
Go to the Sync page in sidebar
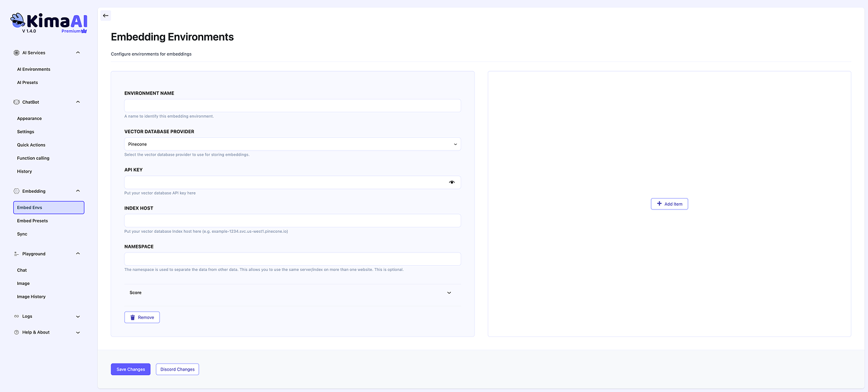(x=22, y=234)
